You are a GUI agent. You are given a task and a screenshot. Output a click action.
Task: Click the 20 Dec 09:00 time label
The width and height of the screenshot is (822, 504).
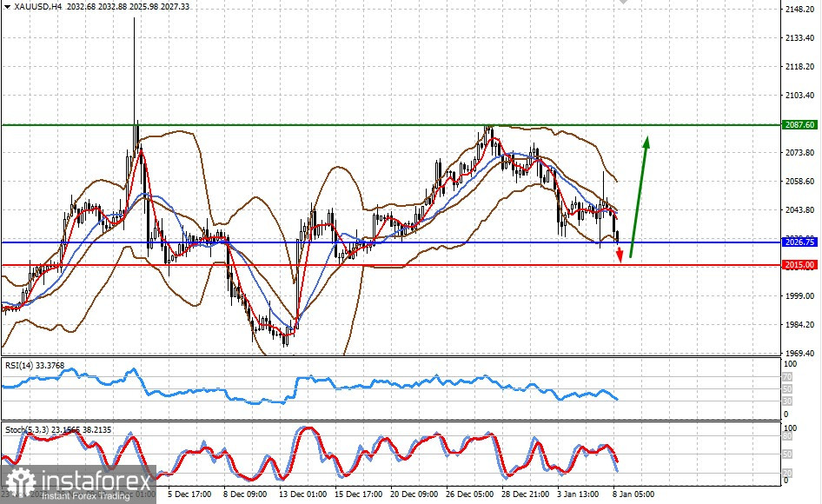point(414,494)
